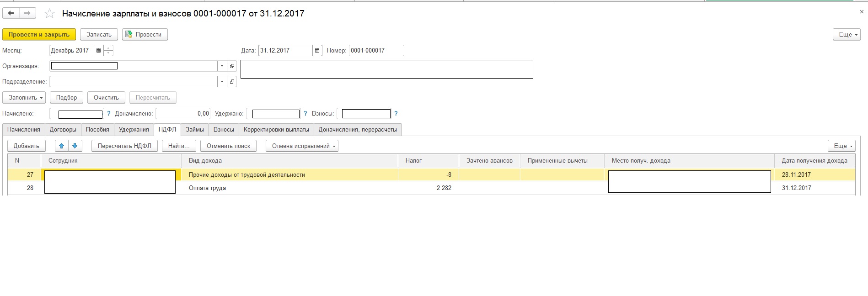This screenshot has height=296, width=868.
Task: Add document to favorites with star
Action: (x=49, y=14)
